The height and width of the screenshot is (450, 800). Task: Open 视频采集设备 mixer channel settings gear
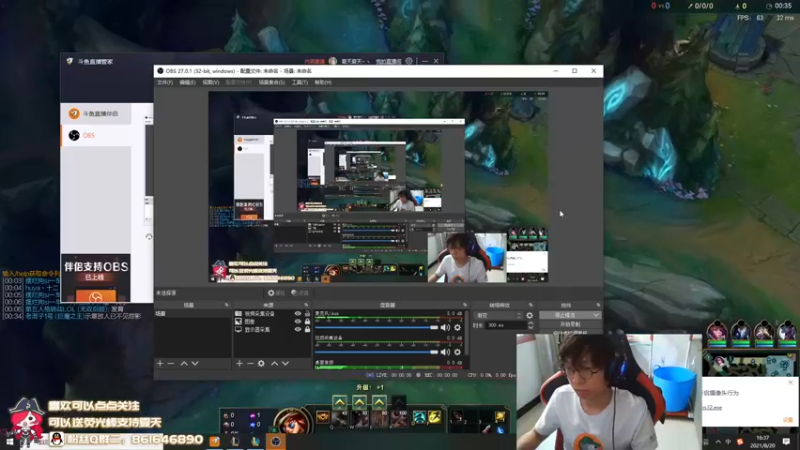(x=457, y=352)
